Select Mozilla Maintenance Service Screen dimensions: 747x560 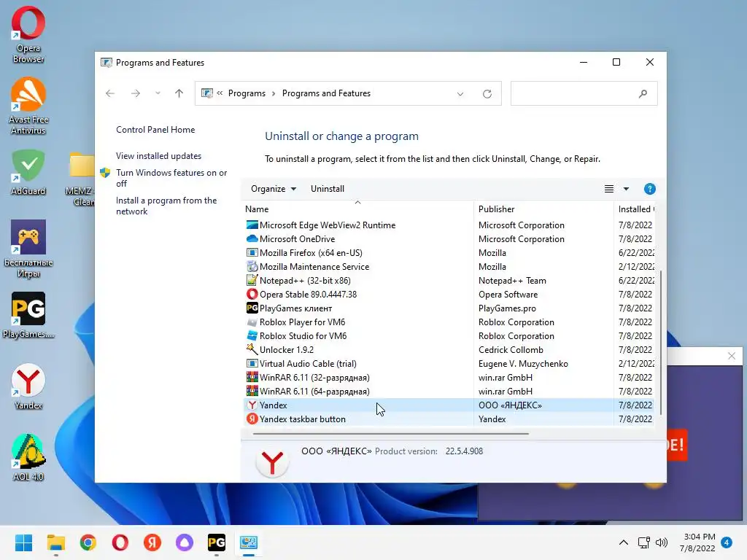448,267
